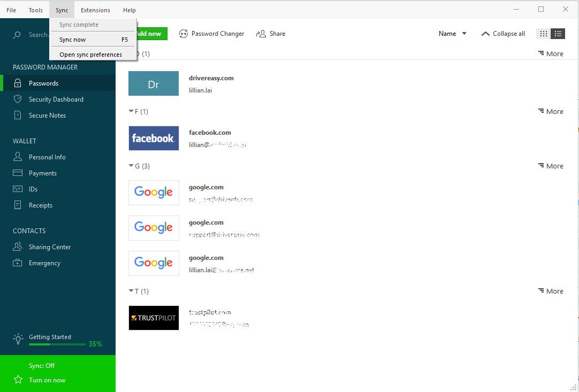Click the search magnifier icon
The height and width of the screenshot is (392, 579).
coord(17,35)
